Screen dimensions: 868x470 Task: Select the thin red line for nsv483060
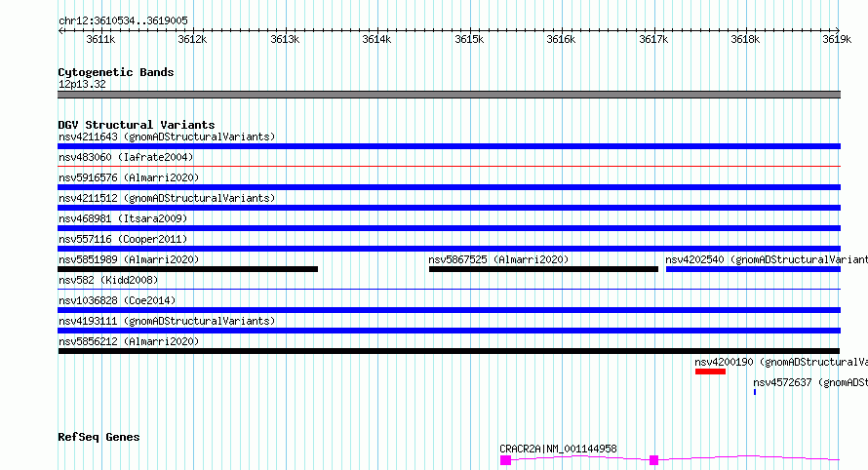[449, 166]
